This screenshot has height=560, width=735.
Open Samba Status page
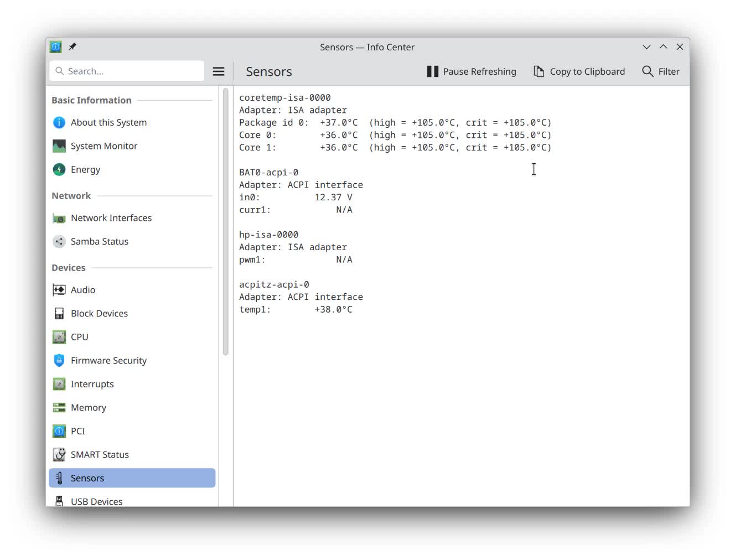(132, 241)
